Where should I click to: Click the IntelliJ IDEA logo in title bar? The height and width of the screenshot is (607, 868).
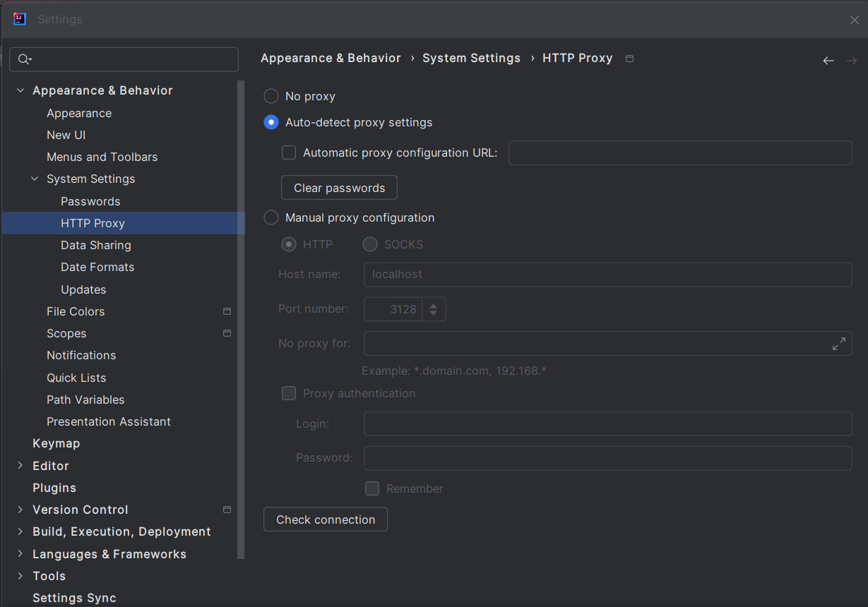[x=20, y=19]
